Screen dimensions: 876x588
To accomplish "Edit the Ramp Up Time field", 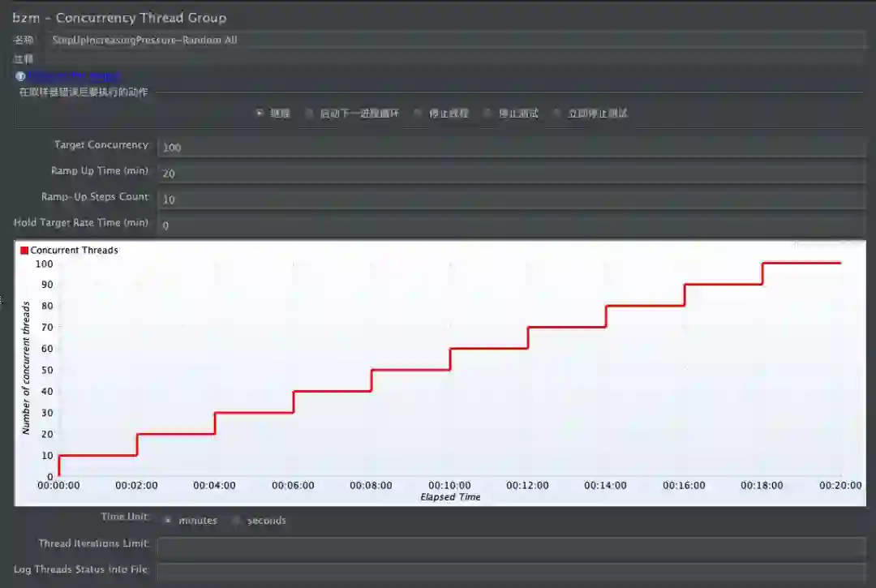I will pos(512,173).
